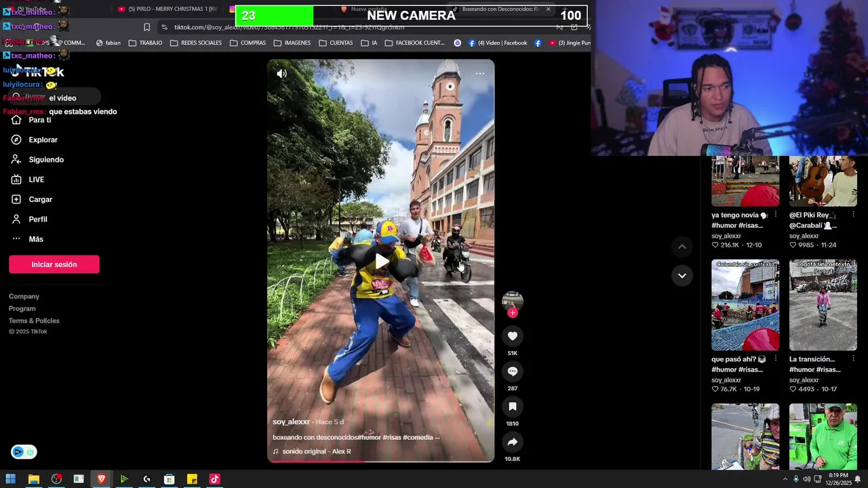The height and width of the screenshot is (488, 868).
Task: Open the TikTok app taskbar icon
Action: pos(214,479)
